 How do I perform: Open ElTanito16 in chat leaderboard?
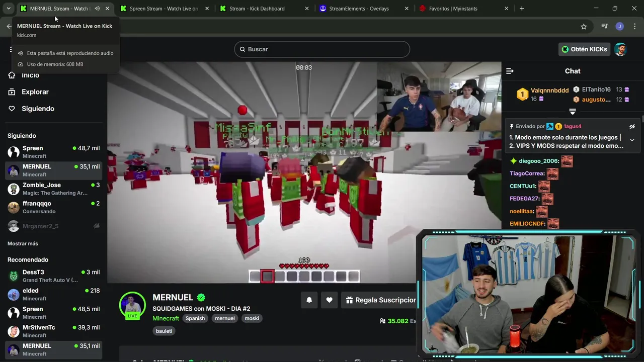tap(596, 89)
